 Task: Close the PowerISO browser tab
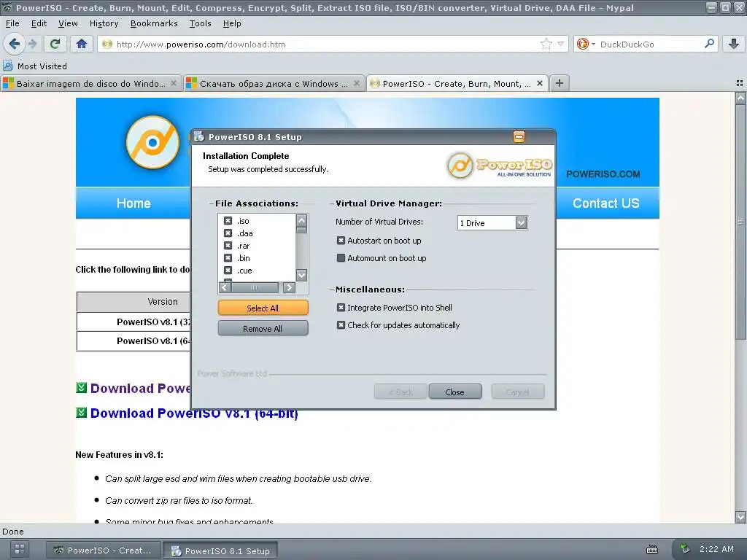click(540, 83)
